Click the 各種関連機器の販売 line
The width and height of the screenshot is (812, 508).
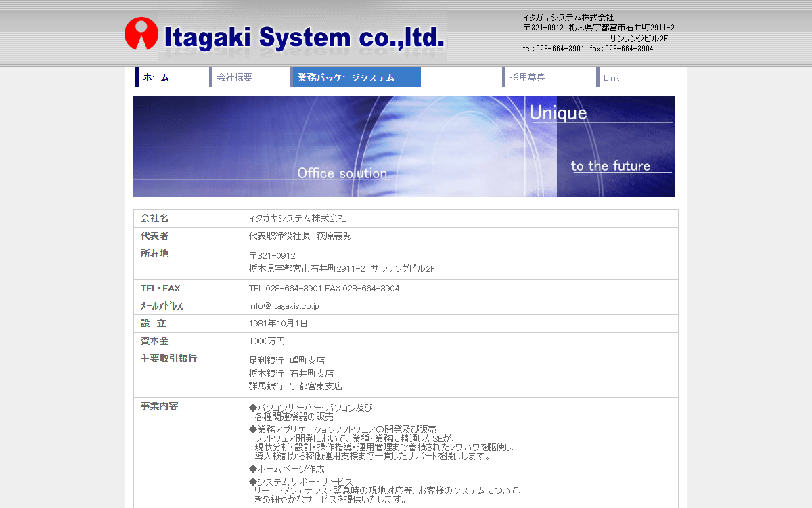click(x=294, y=417)
